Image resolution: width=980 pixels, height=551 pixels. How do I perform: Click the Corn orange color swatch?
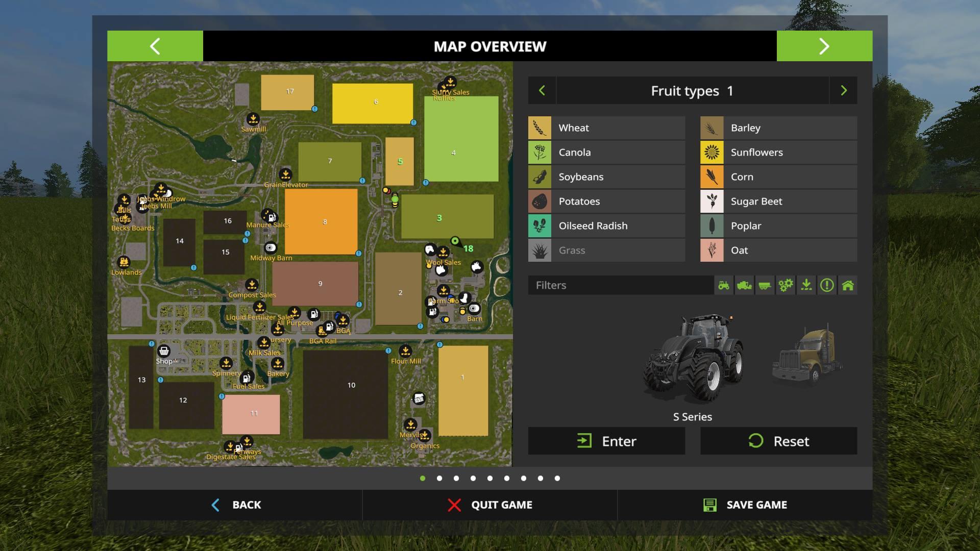click(712, 177)
